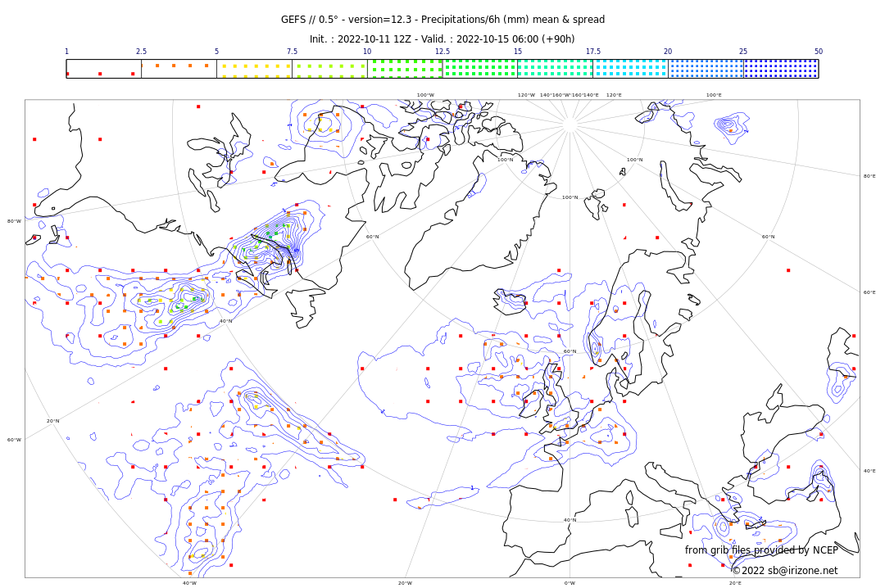885x588 pixels.
Task: Click the 20°E label on bottom axis
Action: tap(735, 583)
